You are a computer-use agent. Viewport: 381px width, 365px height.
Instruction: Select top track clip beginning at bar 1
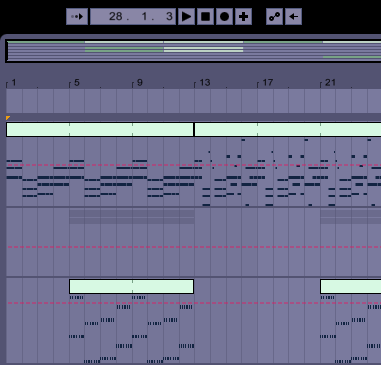(x=100, y=129)
